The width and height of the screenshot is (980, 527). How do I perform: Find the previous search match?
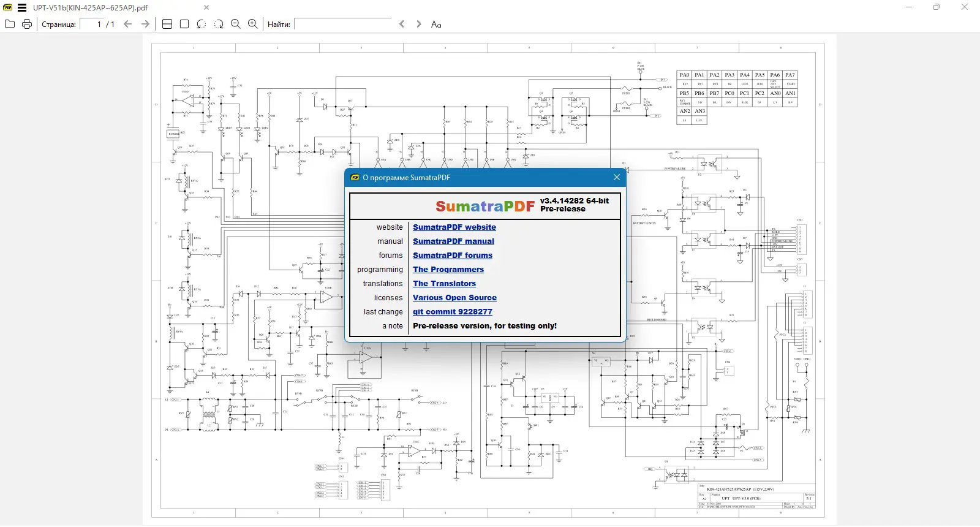[402, 24]
